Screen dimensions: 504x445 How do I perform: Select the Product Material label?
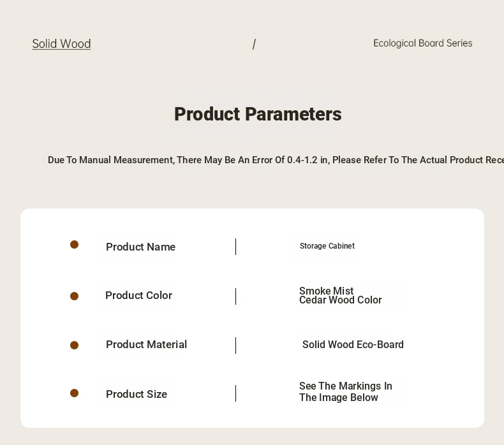(x=146, y=344)
